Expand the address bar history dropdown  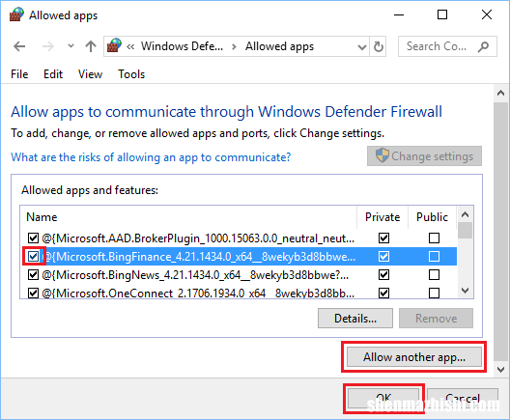pos(361,47)
